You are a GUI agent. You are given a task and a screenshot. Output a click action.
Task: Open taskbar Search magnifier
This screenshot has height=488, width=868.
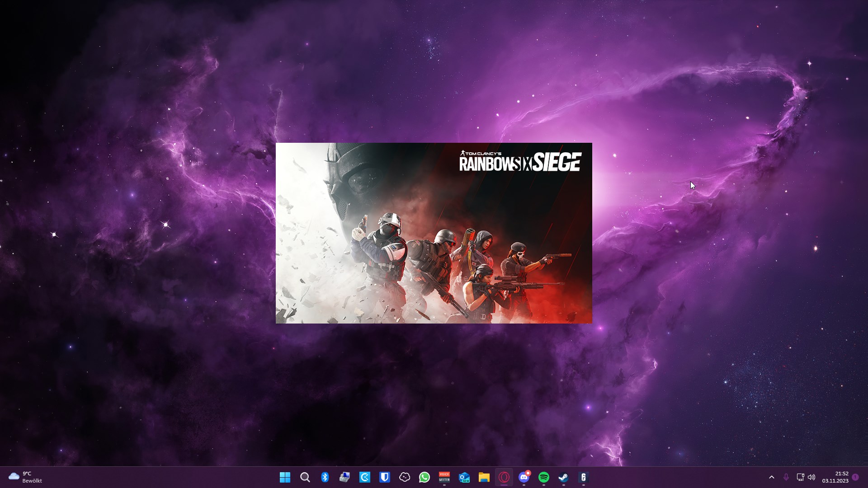pos(305,477)
